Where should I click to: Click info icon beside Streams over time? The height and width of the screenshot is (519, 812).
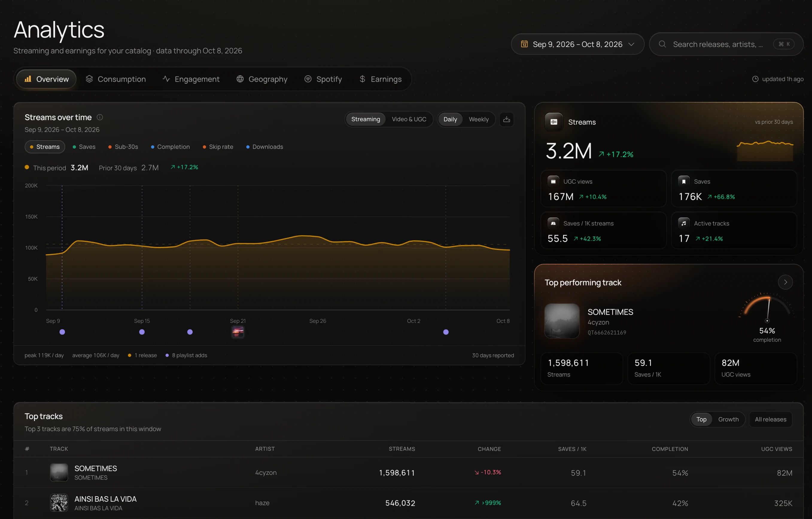point(100,117)
